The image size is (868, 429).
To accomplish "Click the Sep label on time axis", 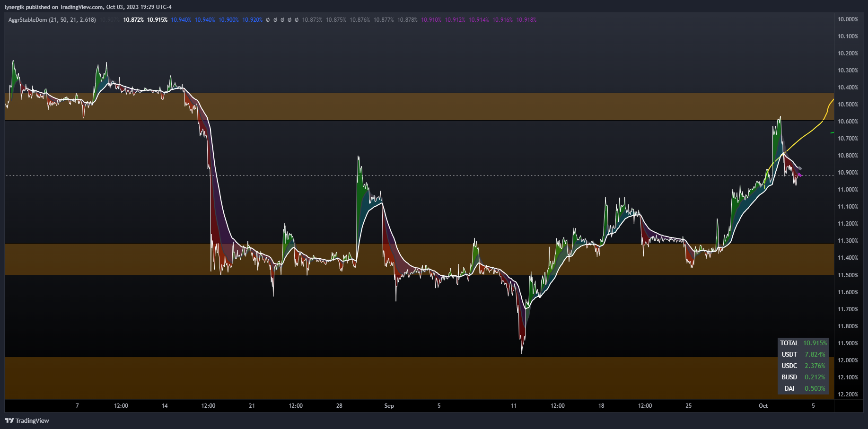I will coord(389,406).
